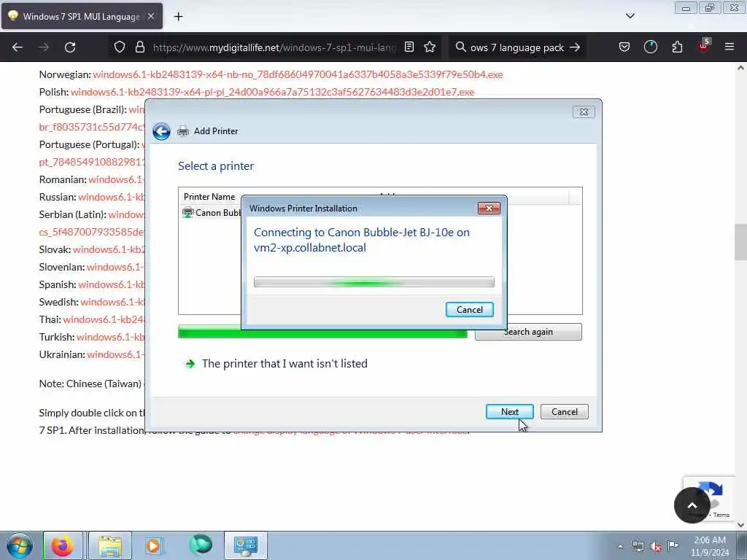Click the padlock site security icon

click(139, 47)
